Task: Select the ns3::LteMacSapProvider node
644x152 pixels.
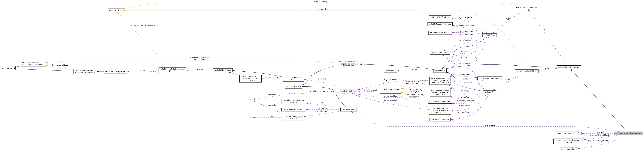Action: [x=440, y=102]
